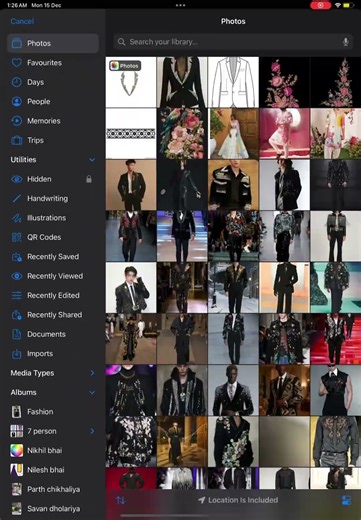Viewport: 361px width, 520px height.
Task: Open the Fashion album
Action: coord(53,412)
